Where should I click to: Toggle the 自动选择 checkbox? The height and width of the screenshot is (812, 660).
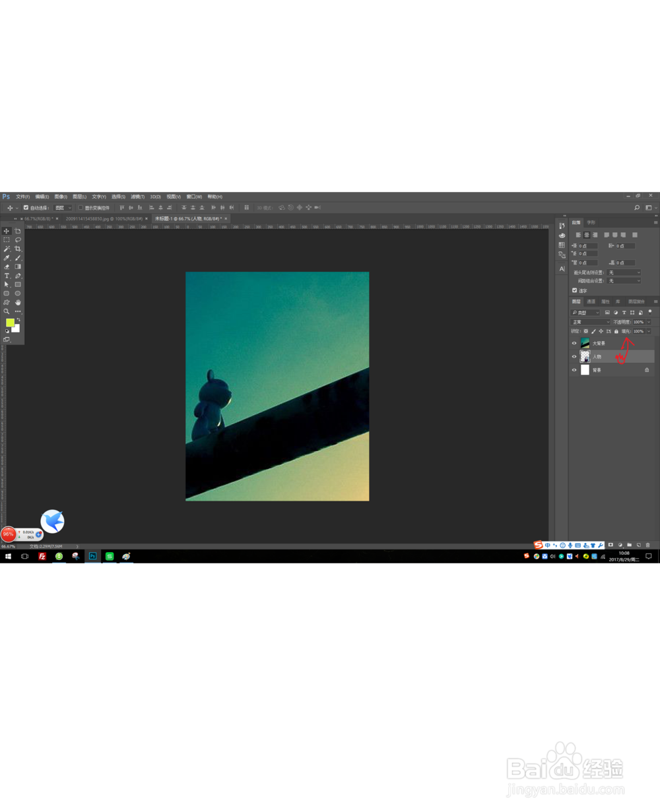click(26, 207)
